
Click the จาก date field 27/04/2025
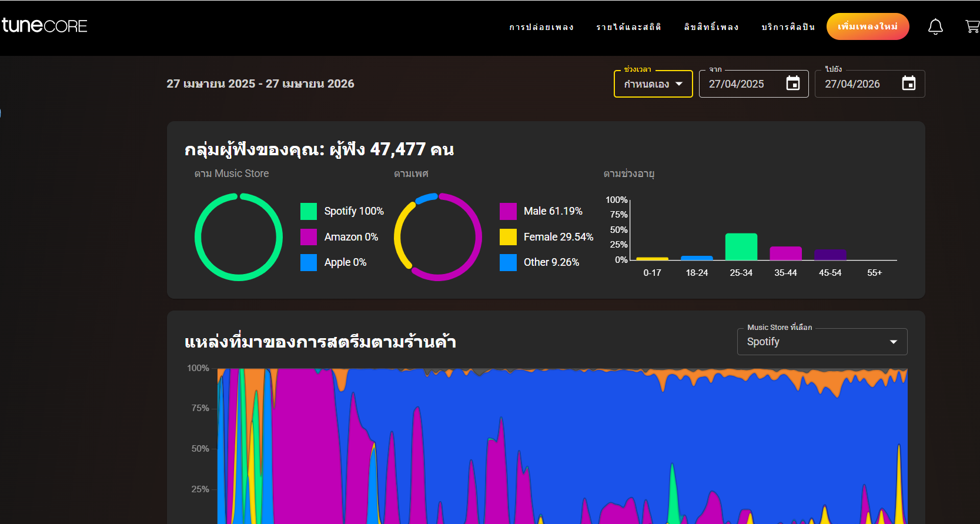[754, 84]
